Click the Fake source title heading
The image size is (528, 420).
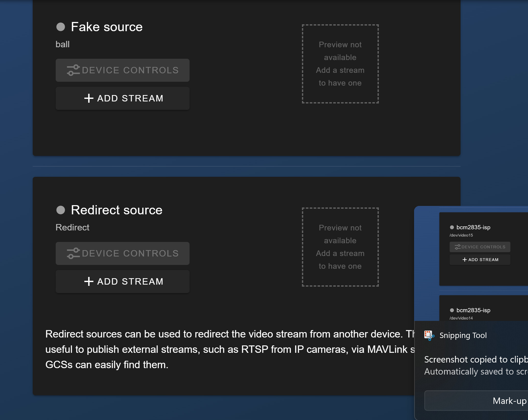tap(107, 27)
